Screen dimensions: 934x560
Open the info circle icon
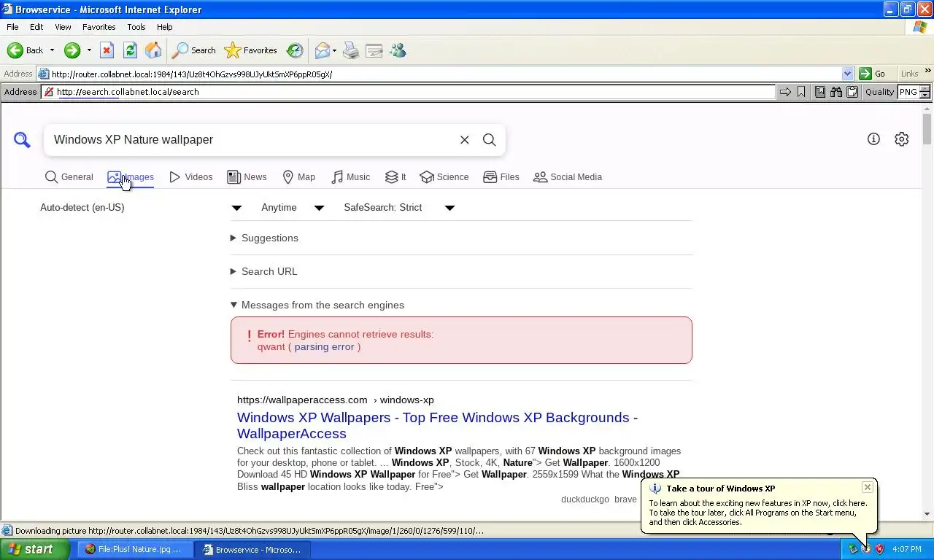873,139
